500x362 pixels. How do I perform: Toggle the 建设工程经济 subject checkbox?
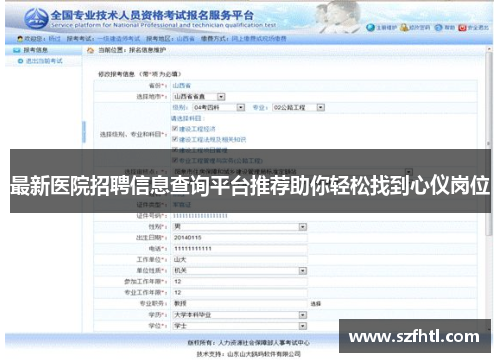(x=175, y=129)
